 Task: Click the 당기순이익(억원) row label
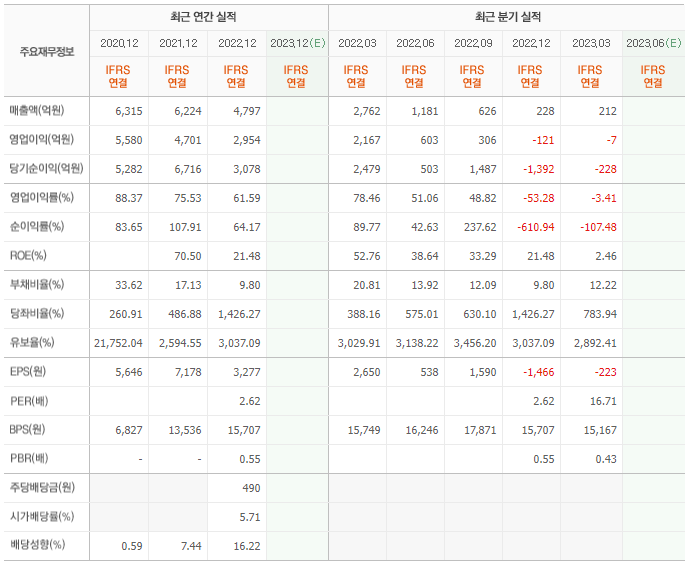(x=46, y=168)
